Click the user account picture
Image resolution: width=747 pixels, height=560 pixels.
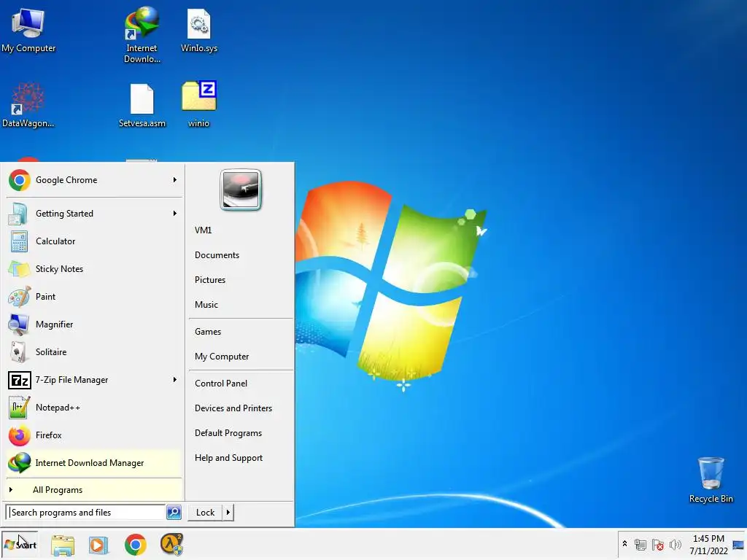[x=241, y=190]
